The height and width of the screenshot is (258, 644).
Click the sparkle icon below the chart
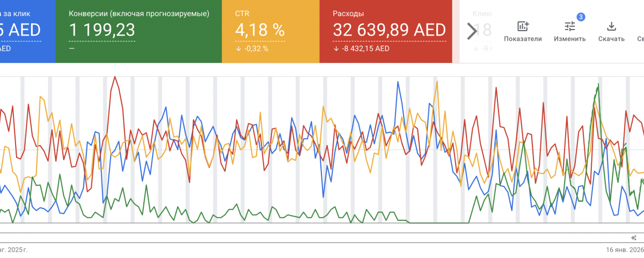(633, 237)
